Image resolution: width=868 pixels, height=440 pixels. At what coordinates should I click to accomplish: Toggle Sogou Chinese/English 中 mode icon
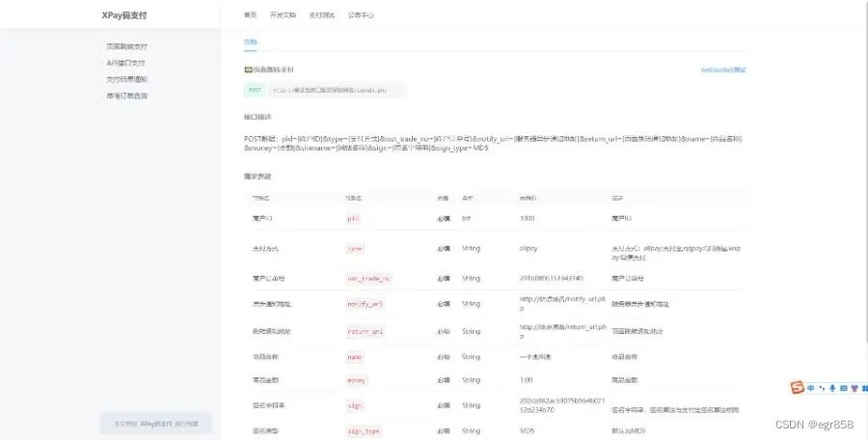point(811,388)
